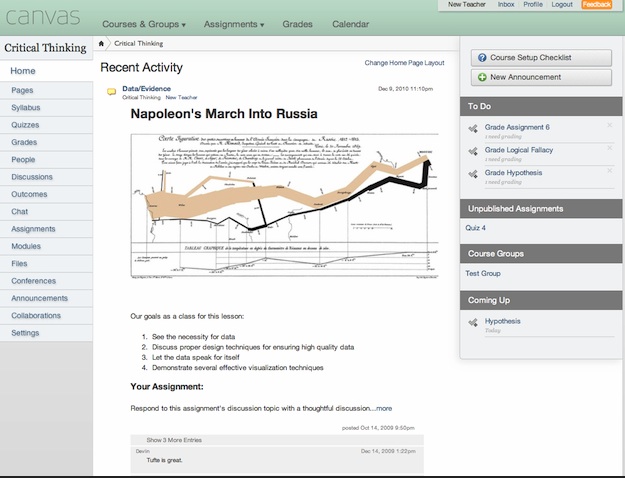This screenshot has width=625, height=478.
Task: Open Calendar in top navigation
Action: [x=350, y=24]
